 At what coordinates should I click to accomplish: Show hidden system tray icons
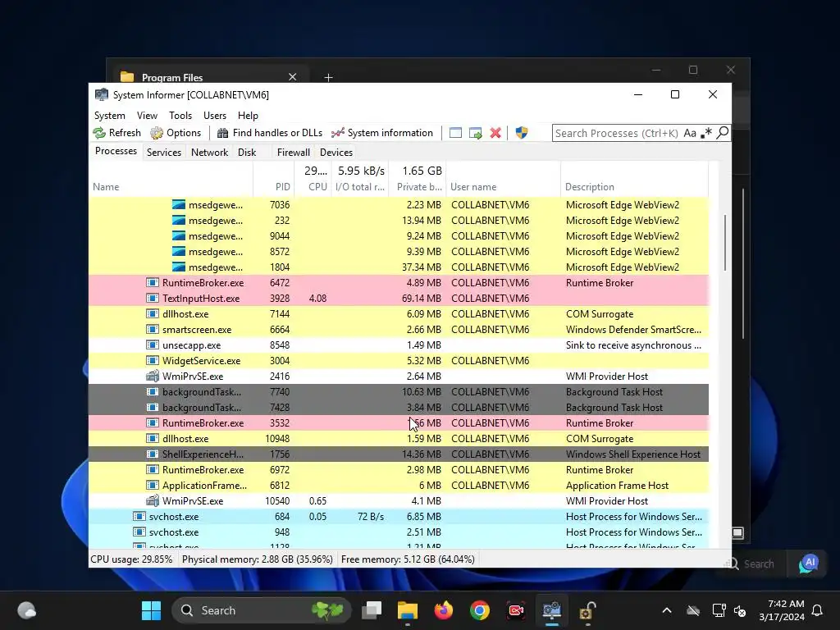coord(667,610)
